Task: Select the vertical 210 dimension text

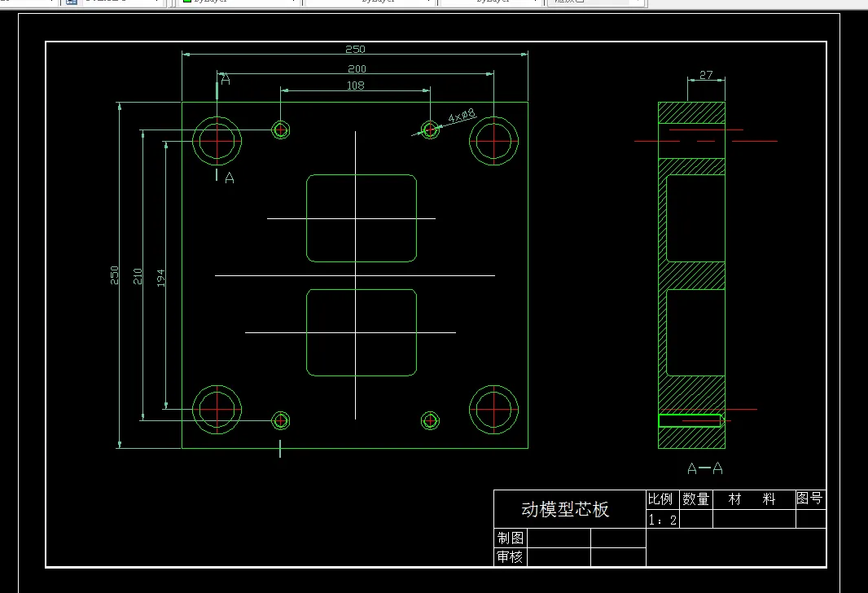Action: tap(138, 276)
